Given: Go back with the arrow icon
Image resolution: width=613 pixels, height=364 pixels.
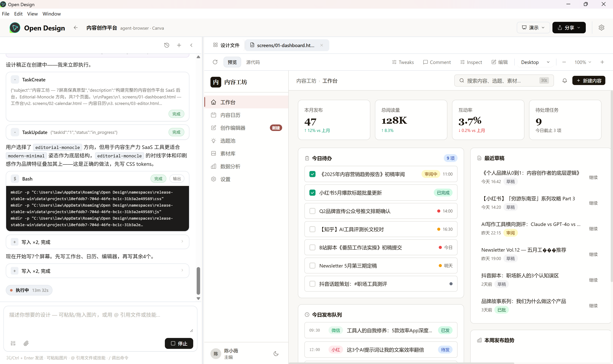Looking at the screenshot, I should pyautogui.click(x=76, y=28).
